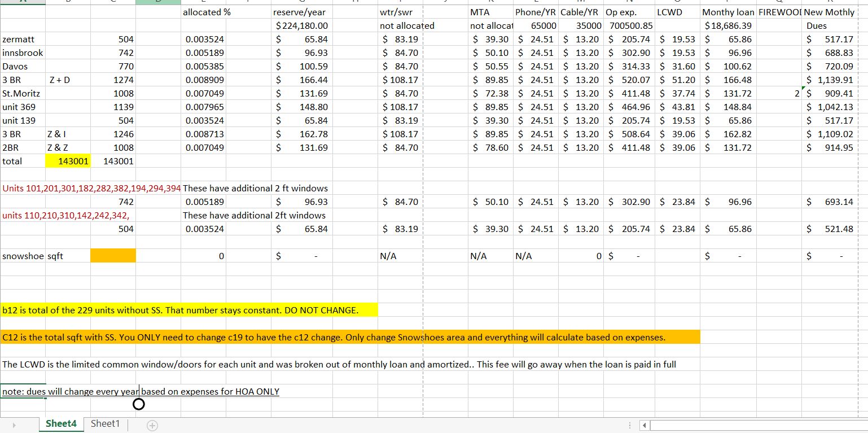This screenshot has width=868, height=433.
Task: Select the $ 314.33 Op exp. cell
Action: 629,67
